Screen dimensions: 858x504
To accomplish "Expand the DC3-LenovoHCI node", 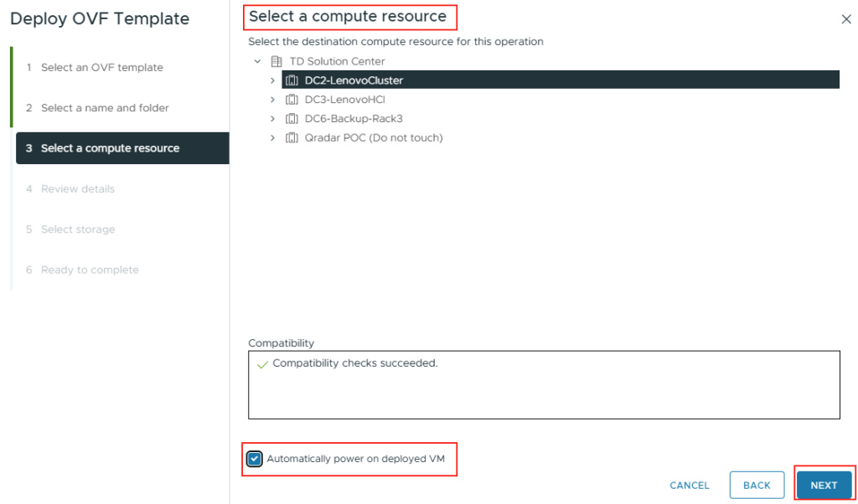I will tap(273, 100).
